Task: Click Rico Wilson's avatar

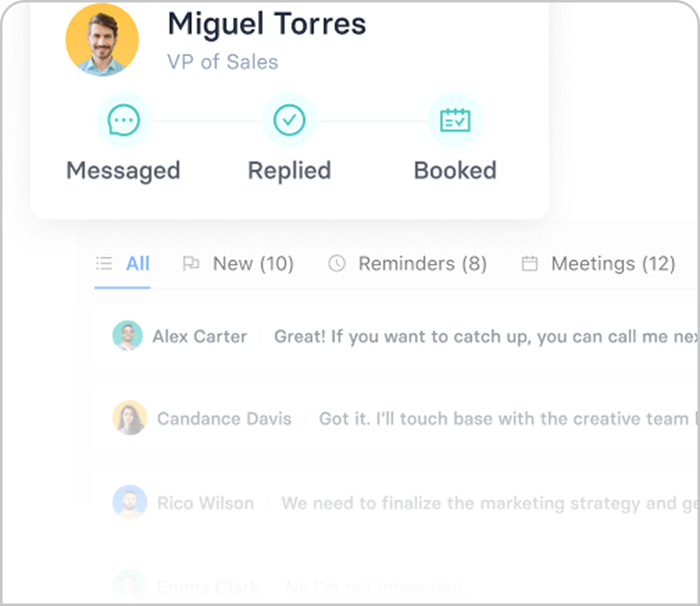Action: (130, 502)
